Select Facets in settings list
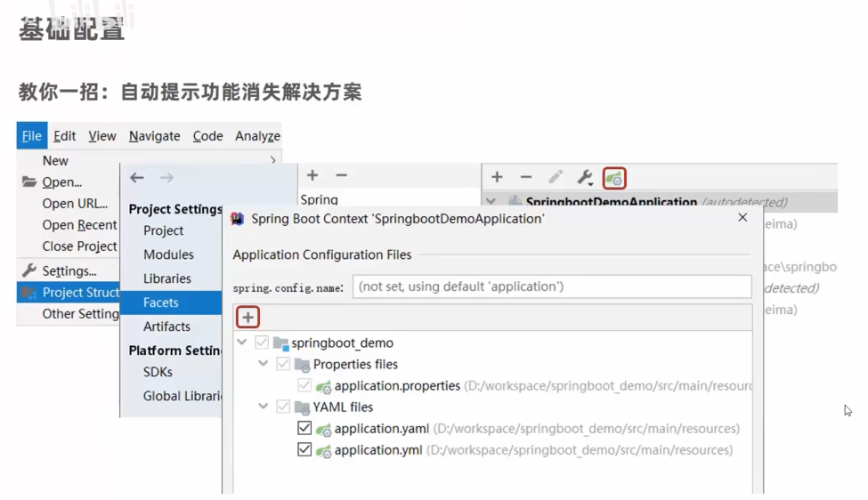Image resolution: width=868 pixels, height=500 pixels. (x=171, y=302)
